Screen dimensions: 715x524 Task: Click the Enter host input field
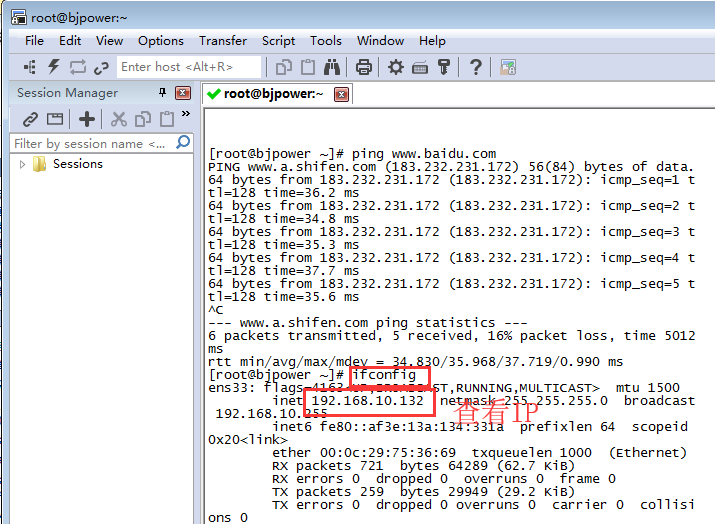(x=188, y=67)
